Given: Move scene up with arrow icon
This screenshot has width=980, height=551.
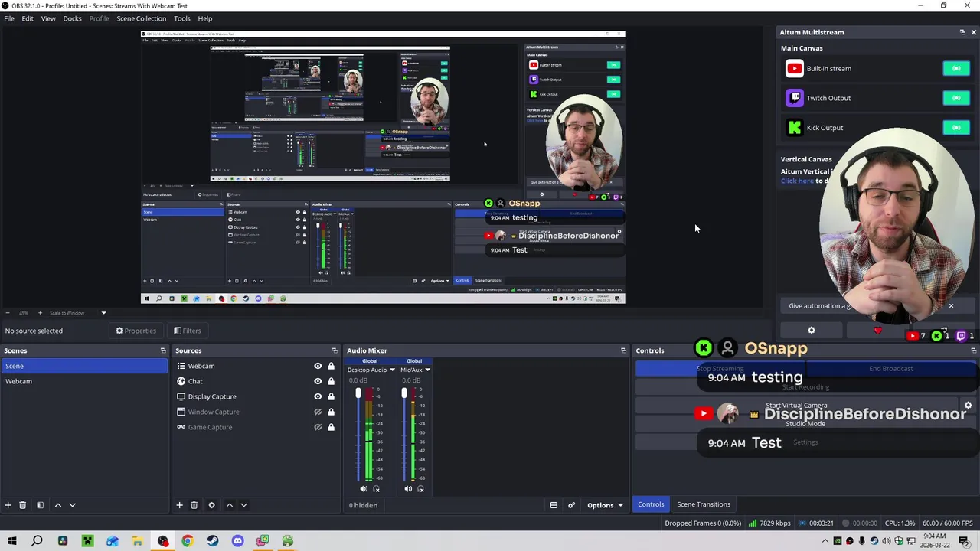Looking at the screenshot, I should 57,505.
